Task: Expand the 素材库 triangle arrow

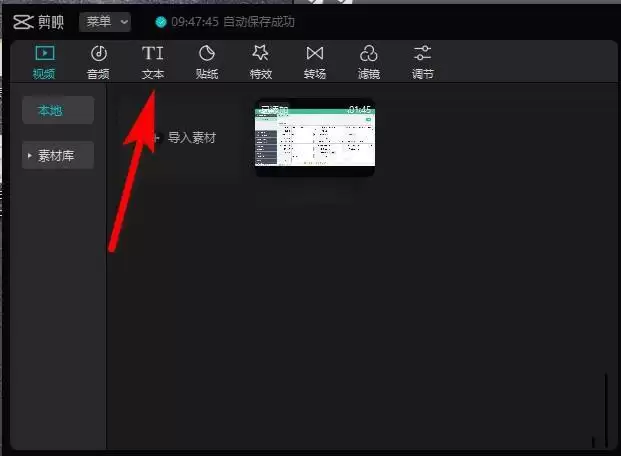Action: [x=30, y=156]
